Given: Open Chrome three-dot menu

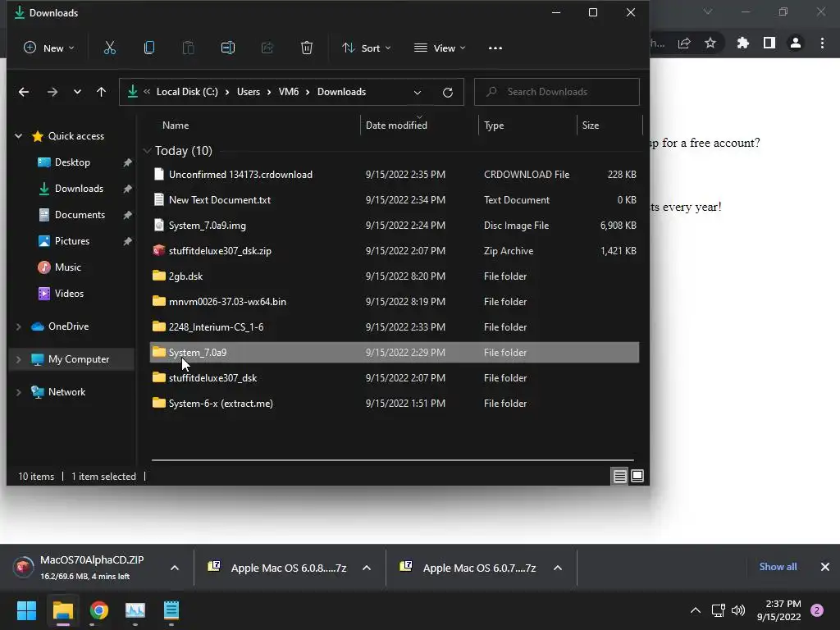Looking at the screenshot, I should coord(822,43).
